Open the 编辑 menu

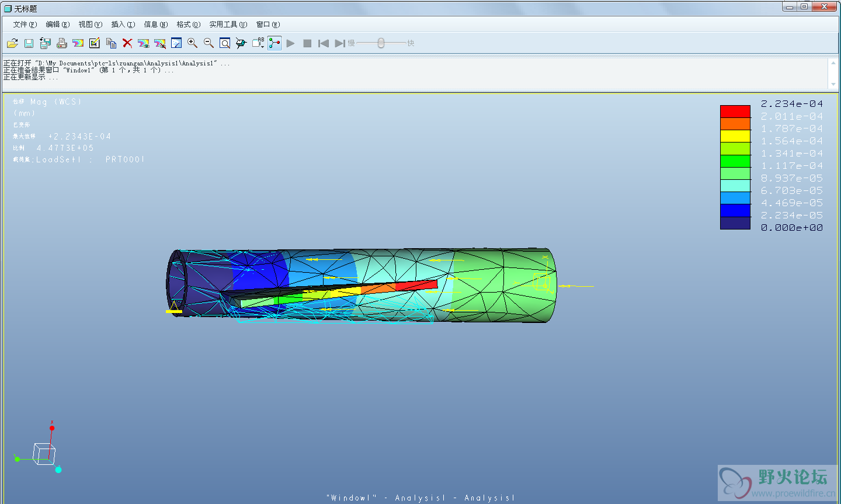(x=58, y=25)
